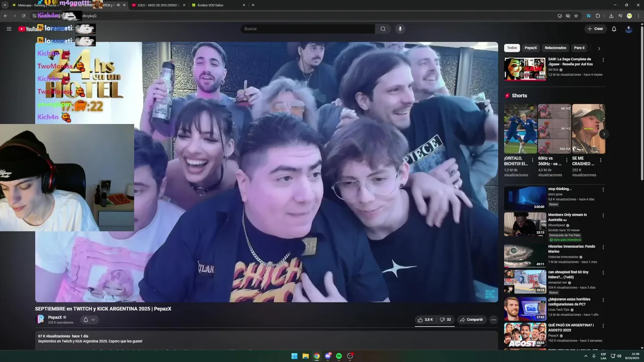Click the PepazX channel avatar

click(41, 319)
